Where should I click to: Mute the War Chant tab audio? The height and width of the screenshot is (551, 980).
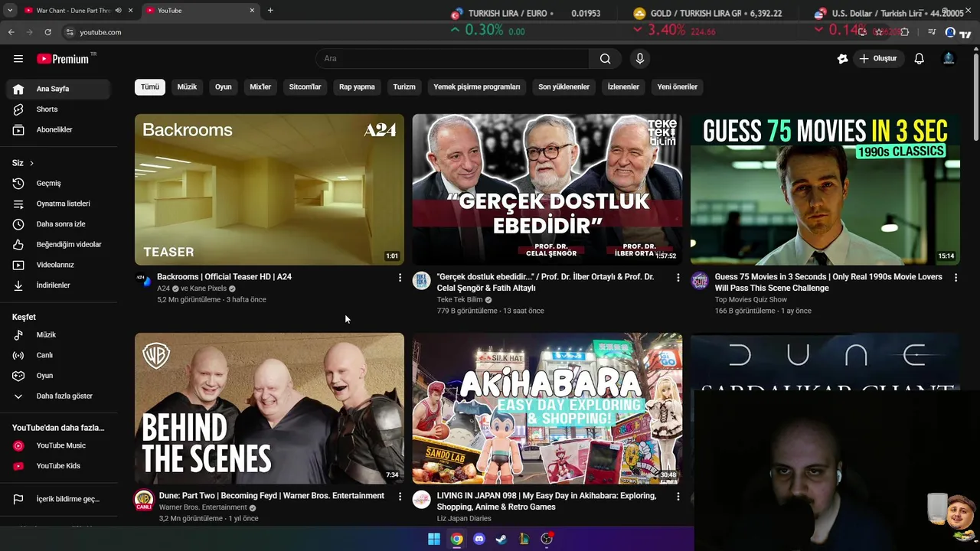[118, 11]
